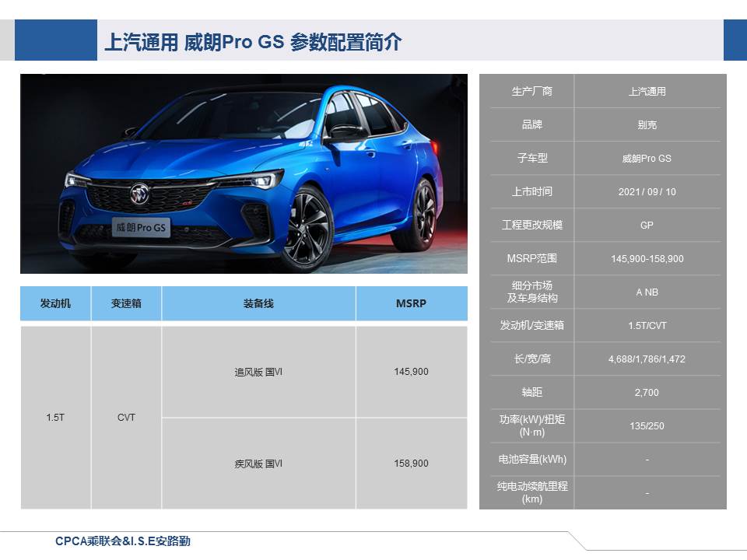Click the 生产厂商 label
The height and width of the screenshot is (560, 747).
click(x=532, y=92)
